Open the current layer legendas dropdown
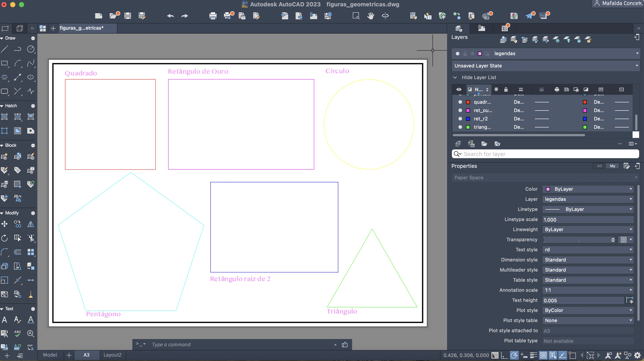The image size is (644, 361). click(637, 53)
